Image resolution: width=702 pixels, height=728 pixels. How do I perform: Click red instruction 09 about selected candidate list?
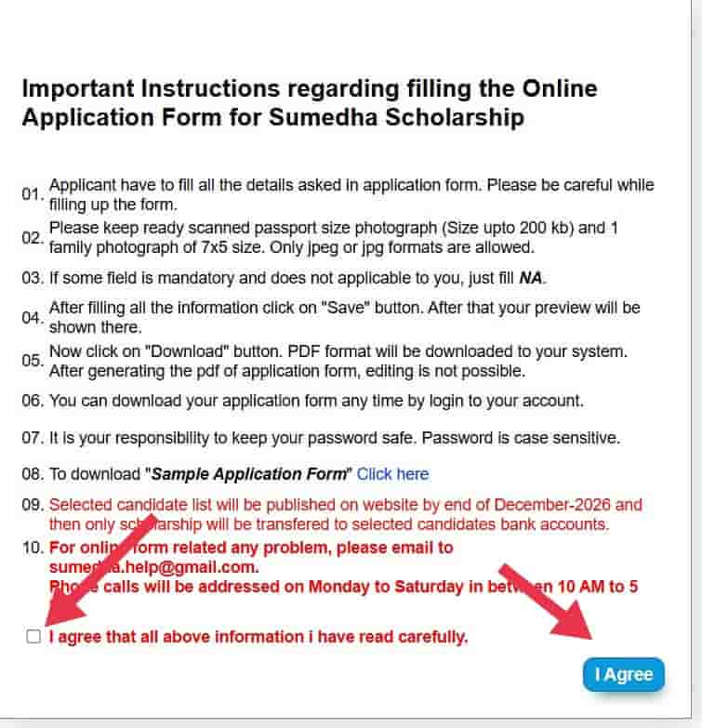tap(346, 514)
